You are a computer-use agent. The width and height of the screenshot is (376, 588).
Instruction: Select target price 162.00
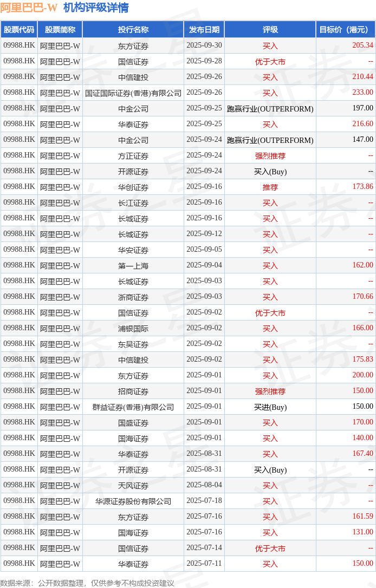tap(362, 265)
